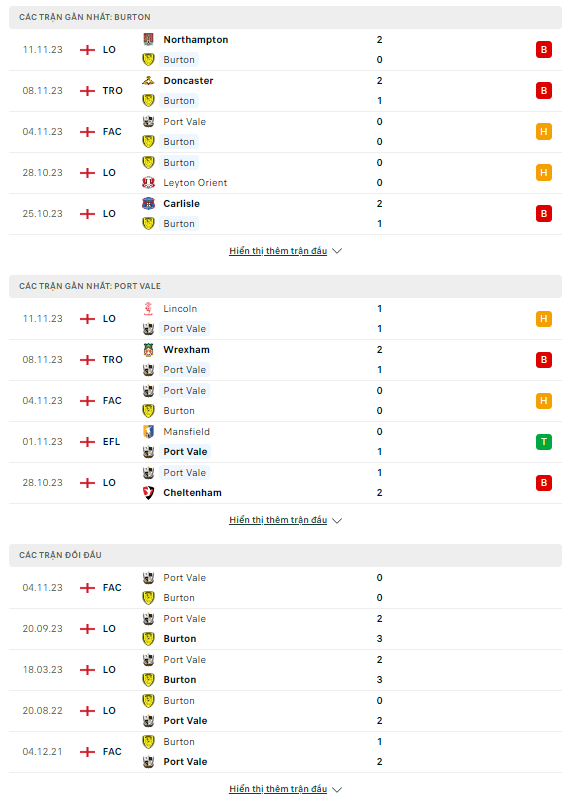Viewport: 571px width, 807px height.
Task: Click the England flag beside 04.12.21 FAC match
Action: pos(88,752)
